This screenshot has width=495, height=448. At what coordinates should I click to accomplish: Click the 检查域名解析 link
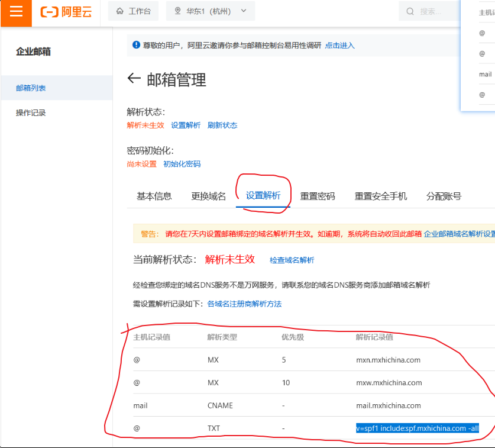point(292,260)
